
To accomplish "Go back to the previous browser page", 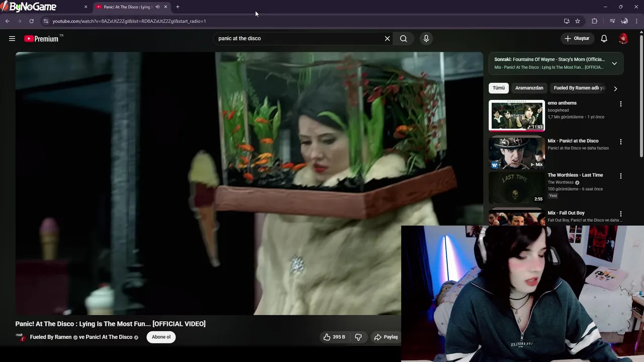I will 7,21.
